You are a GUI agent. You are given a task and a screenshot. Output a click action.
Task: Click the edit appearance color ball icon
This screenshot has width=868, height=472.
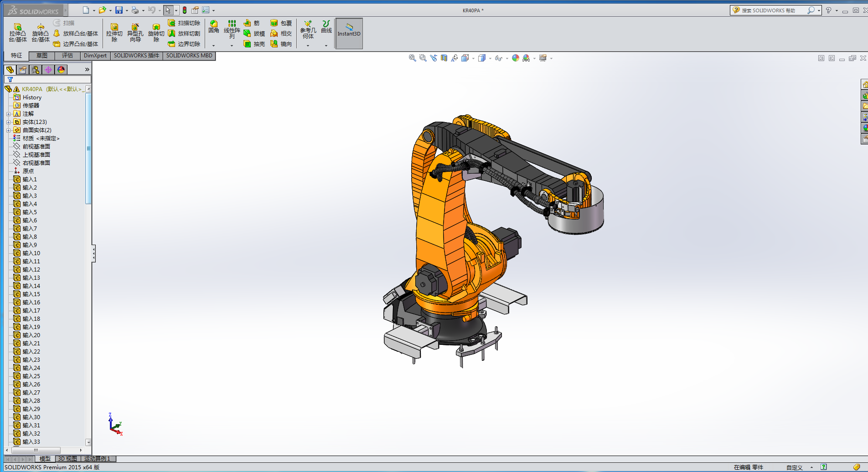coord(515,58)
